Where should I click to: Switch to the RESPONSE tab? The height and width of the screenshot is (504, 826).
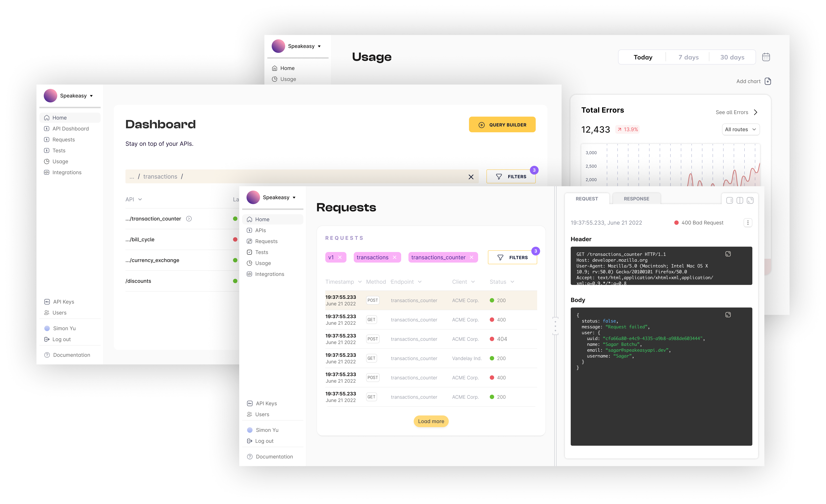[636, 199]
